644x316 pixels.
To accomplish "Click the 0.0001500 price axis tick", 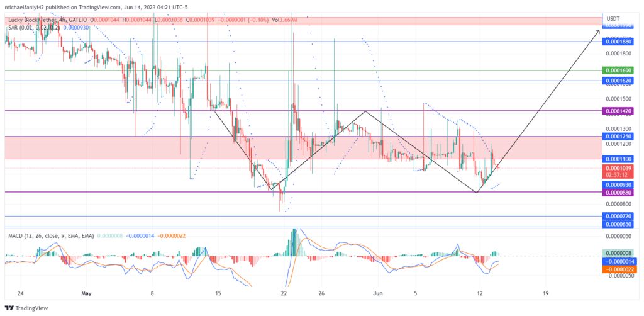I will pos(619,99).
